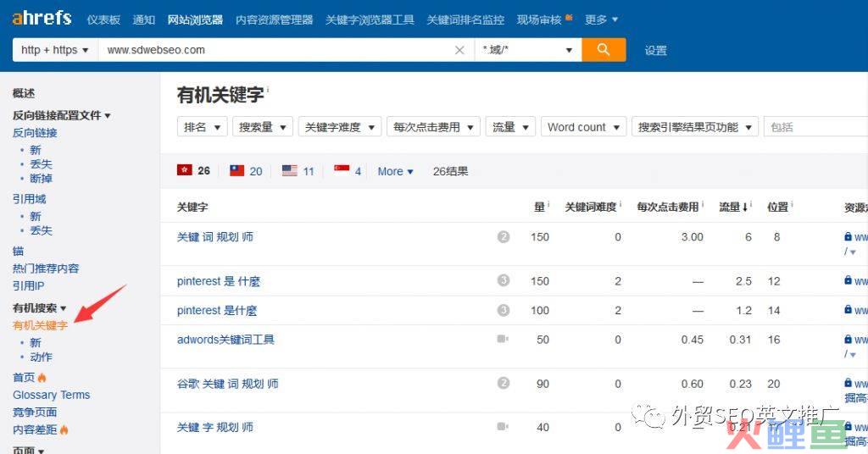Click lock icon in adwords关键词工具 row

point(848,339)
